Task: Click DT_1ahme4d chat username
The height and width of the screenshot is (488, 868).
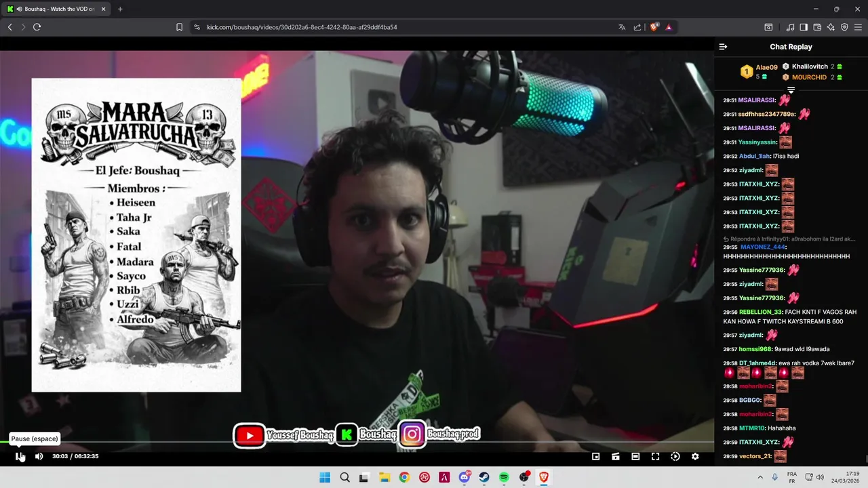Action: pyautogui.click(x=757, y=363)
